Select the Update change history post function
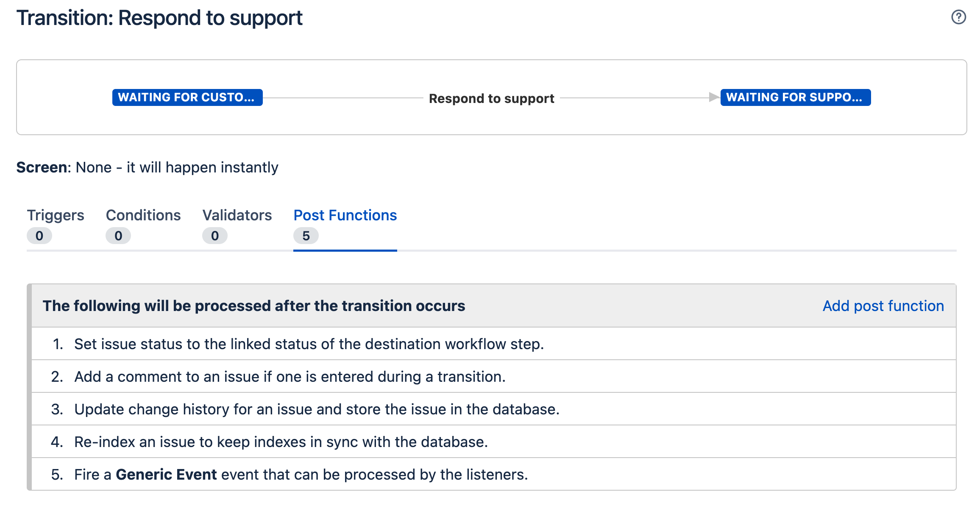 [317, 409]
